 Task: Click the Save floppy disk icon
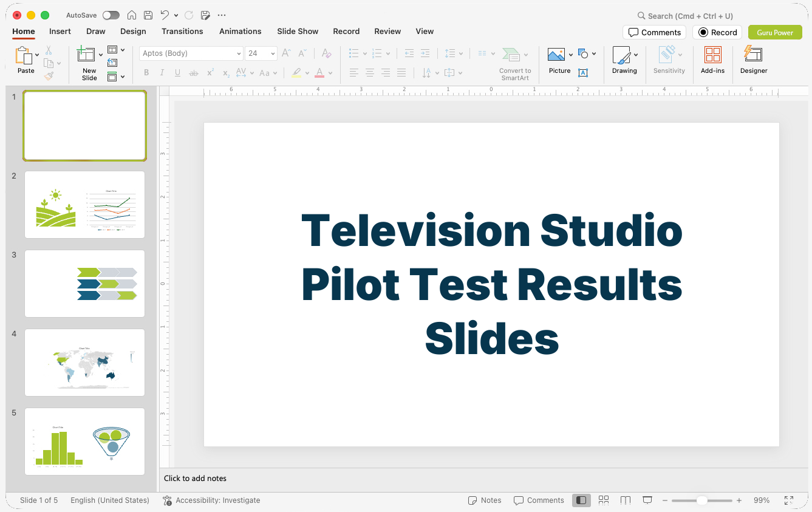point(148,15)
